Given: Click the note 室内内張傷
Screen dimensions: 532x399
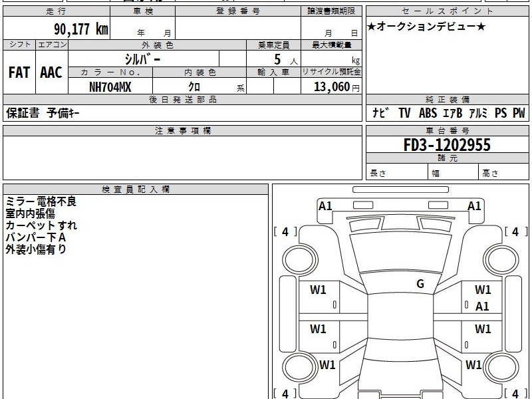Looking at the screenshot, I should [x=30, y=213].
